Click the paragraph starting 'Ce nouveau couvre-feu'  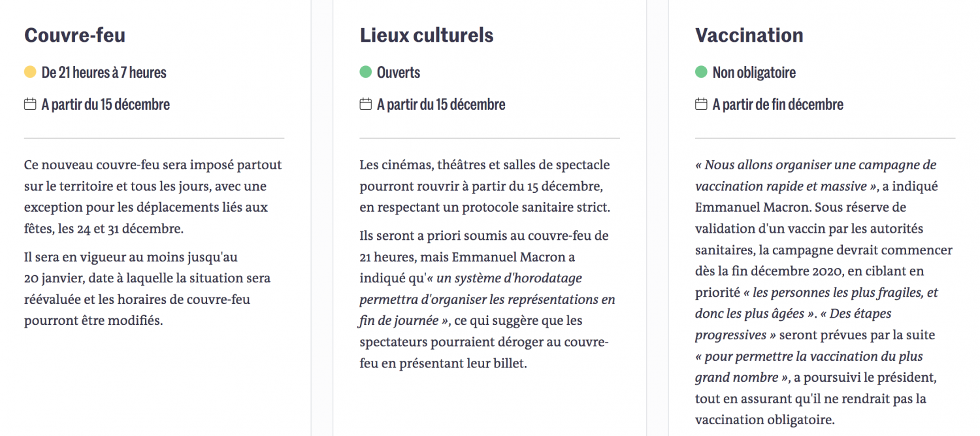pyautogui.click(x=154, y=197)
